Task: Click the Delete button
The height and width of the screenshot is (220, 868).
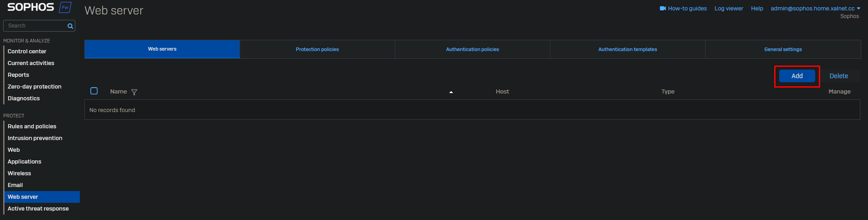Action: (x=839, y=76)
